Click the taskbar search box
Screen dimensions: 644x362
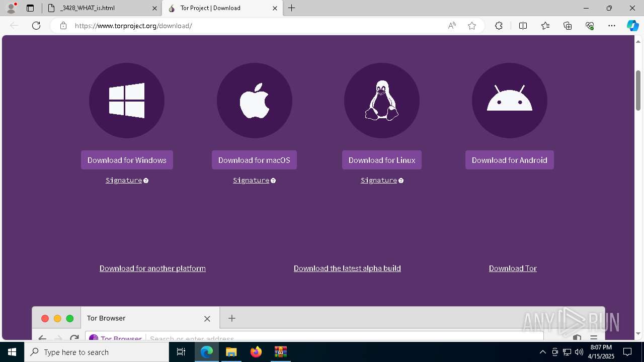(x=97, y=352)
